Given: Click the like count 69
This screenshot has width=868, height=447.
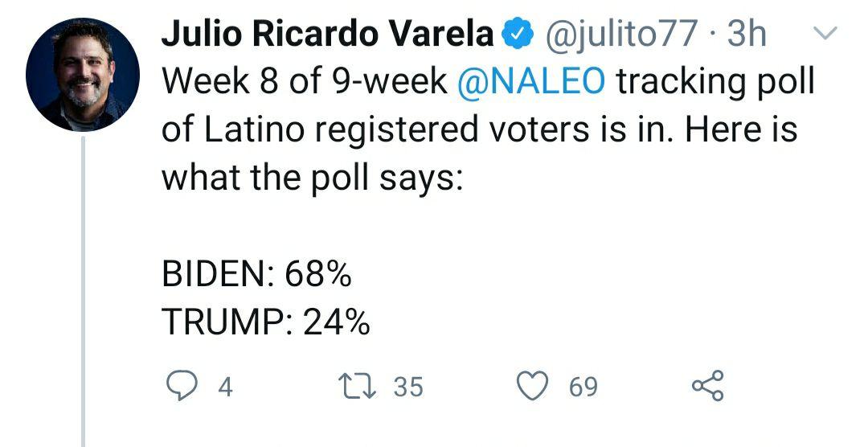Looking at the screenshot, I should coord(583,388).
